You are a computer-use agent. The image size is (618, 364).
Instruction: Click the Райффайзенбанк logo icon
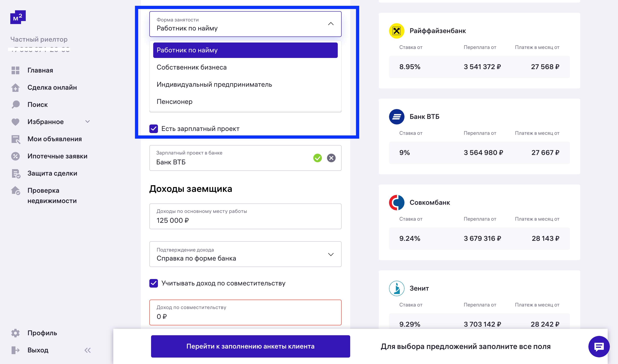pyautogui.click(x=397, y=31)
